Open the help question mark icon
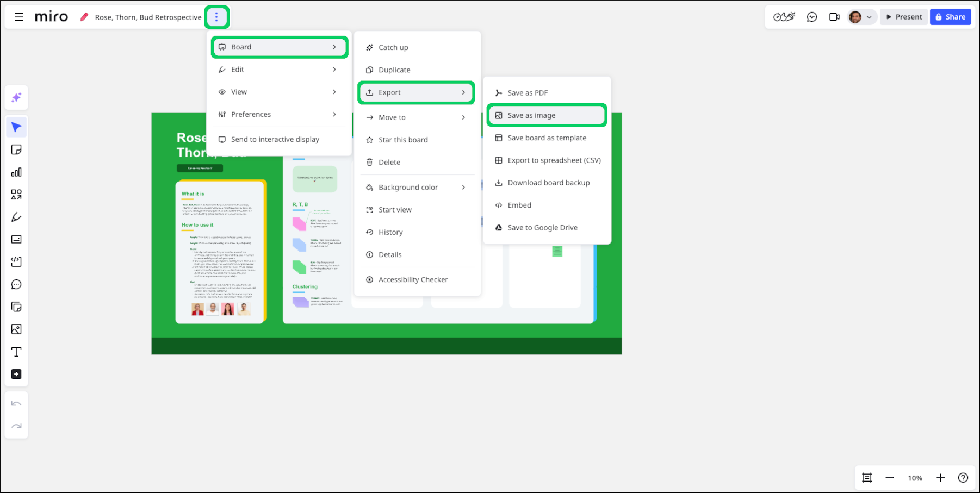This screenshot has height=493, width=980. click(x=963, y=478)
